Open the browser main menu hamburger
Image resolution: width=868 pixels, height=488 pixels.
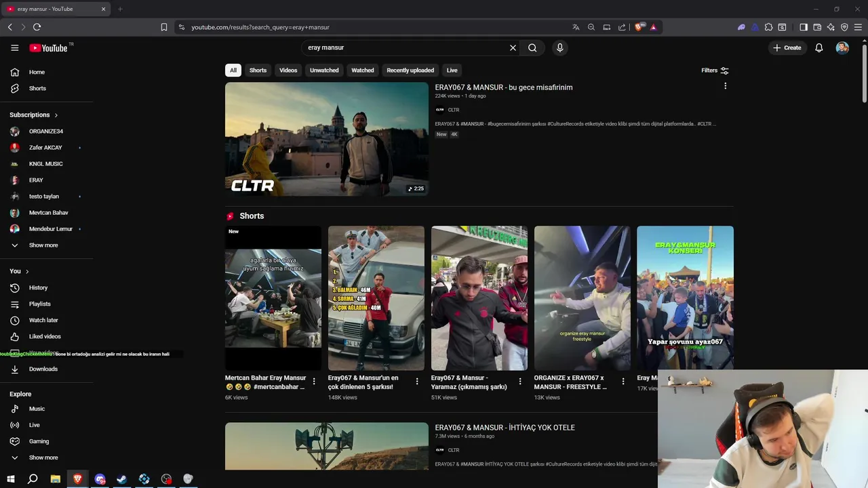click(x=859, y=27)
